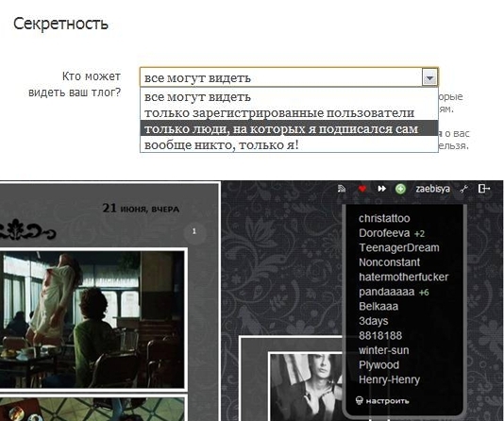Open settings via the wrench icon
The image size is (504, 421).
(x=463, y=189)
